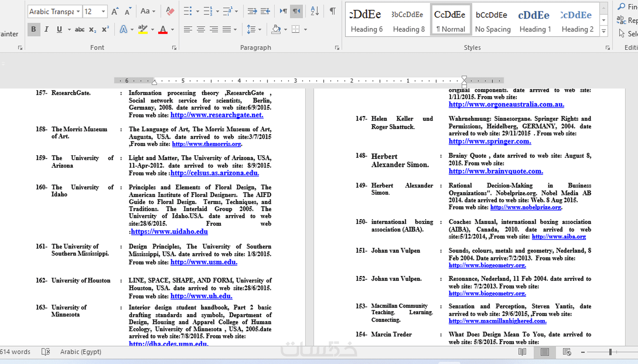This screenshot has height=364, width=638.
Task: Open the springer.com hyperlink
Action: point(489,141)
